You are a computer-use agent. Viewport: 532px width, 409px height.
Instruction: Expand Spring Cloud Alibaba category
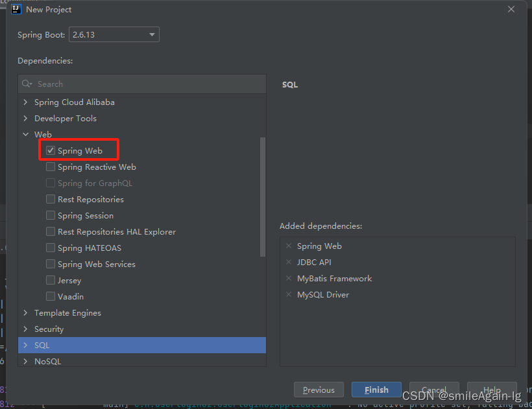click(x=25, y=102)
